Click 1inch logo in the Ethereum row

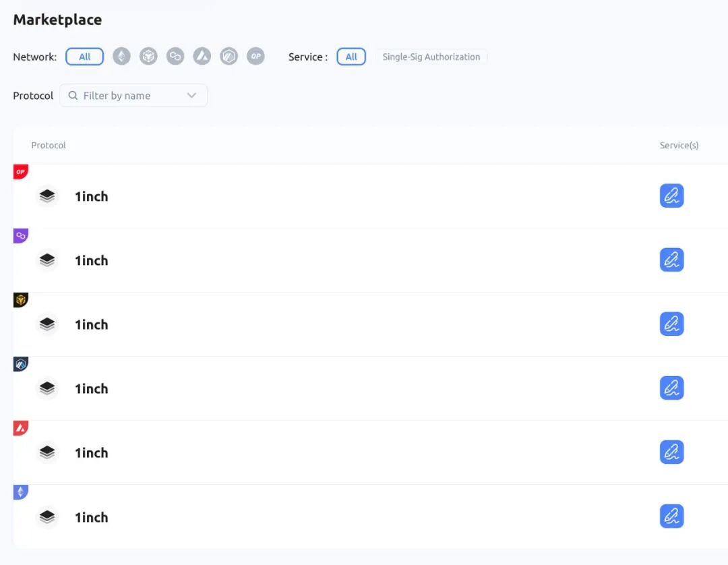(47, 516)
